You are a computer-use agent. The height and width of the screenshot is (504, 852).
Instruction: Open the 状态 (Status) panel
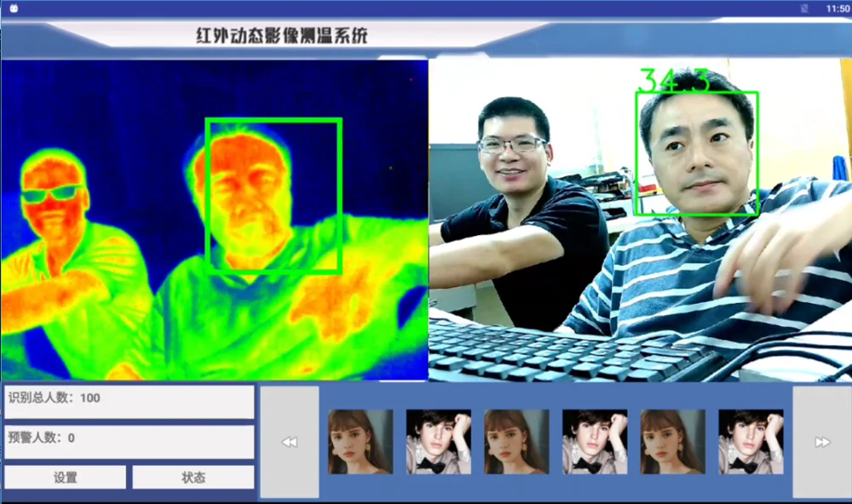pos(193,477)
